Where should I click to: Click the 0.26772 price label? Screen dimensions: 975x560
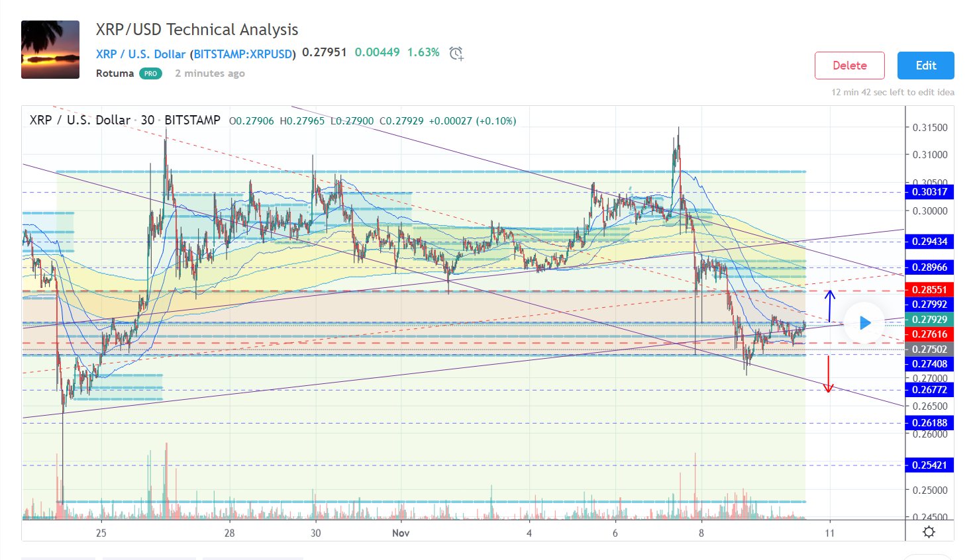point(929,390)
